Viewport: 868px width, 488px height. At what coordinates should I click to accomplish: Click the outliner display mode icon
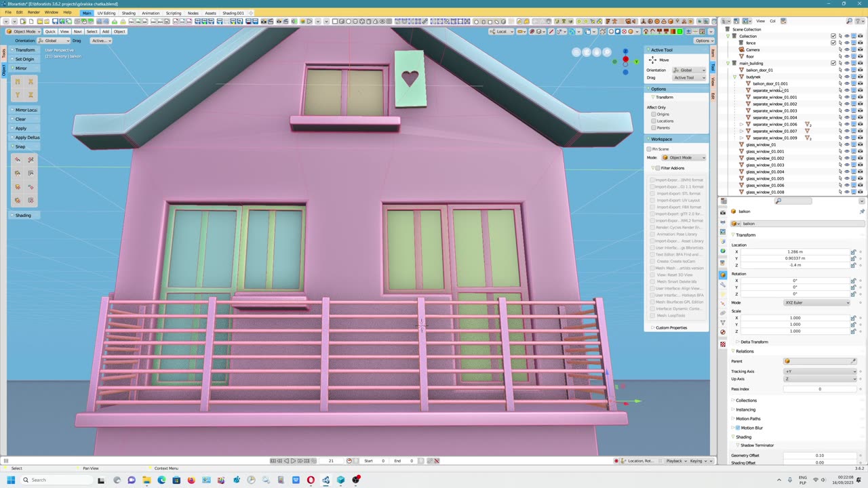click(726, 21)
